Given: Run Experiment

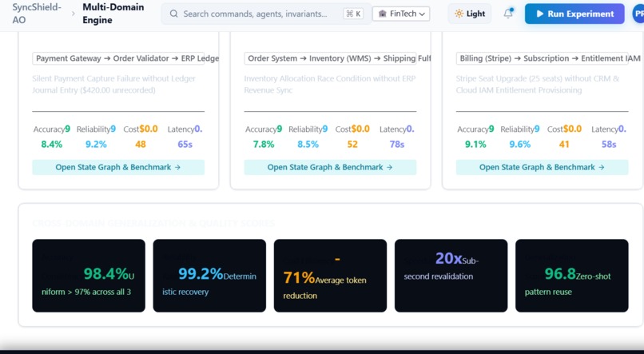Looking at the screenshot, I should click(x=574, y=14).
